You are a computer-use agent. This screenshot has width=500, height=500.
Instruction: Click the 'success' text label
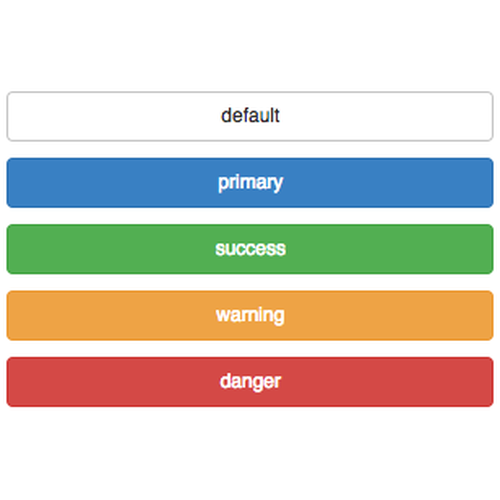(250, 249)
